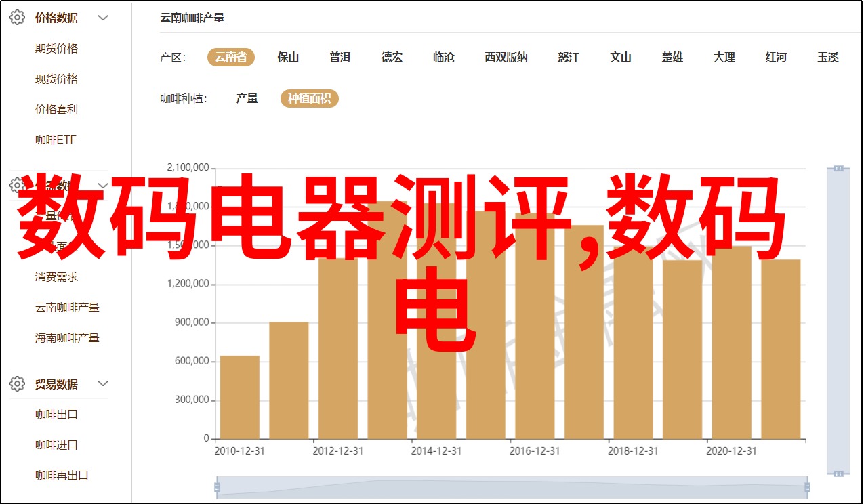Open the 咖啡进口 page
Screen dimensions: 864x504
pos(57,445)
